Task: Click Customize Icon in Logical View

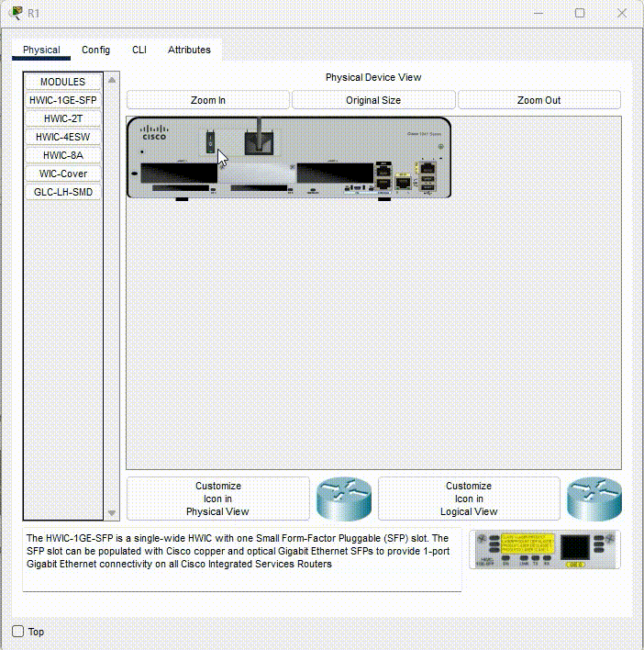Action: pyautogui.click(x=469, y=499)
